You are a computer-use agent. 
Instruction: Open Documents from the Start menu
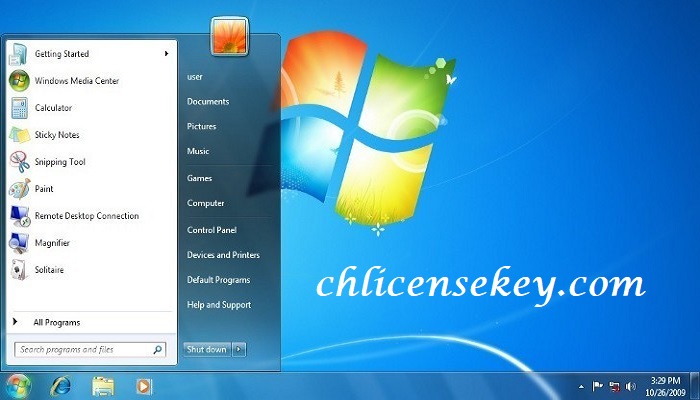[x=208, y=102]
